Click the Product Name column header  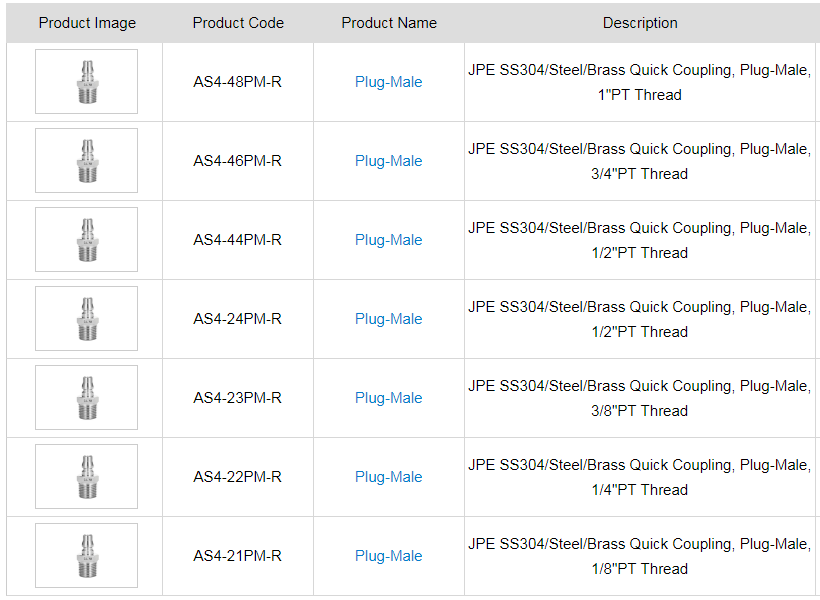(x=389, y=23)
